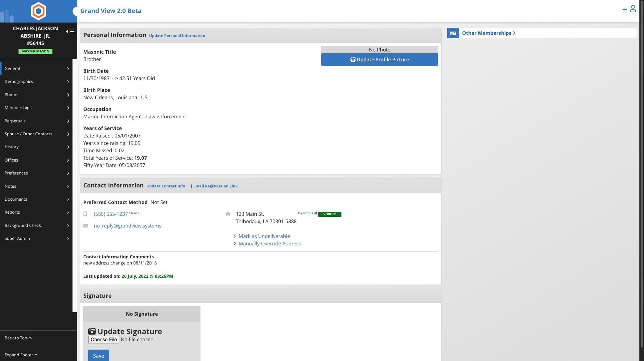
Task: Open the Documents sidebar item
Action: (36, 199)
